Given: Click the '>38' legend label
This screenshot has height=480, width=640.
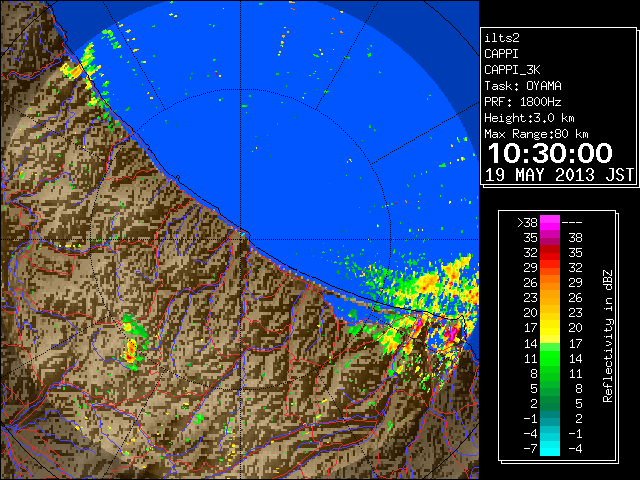Looking at the screenshot, I should [x=527, y=223].
